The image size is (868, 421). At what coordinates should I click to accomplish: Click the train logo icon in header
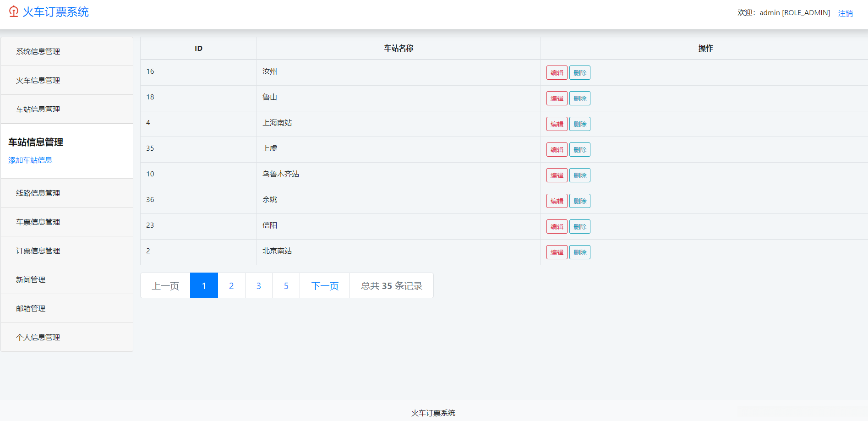[x=14, y=11]
